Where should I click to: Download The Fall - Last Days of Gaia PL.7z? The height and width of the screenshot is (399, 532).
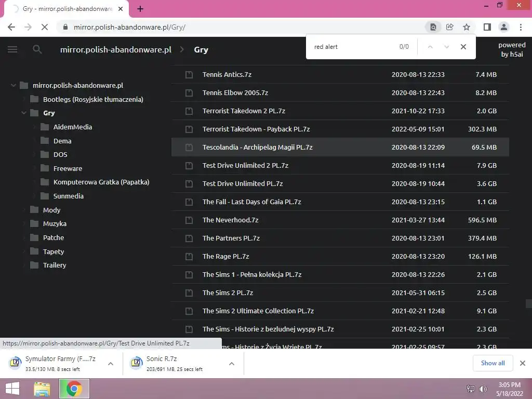coord(252,202)
